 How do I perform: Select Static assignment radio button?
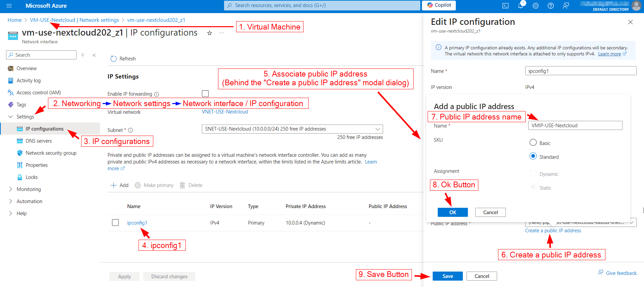(x=533, y=187)
